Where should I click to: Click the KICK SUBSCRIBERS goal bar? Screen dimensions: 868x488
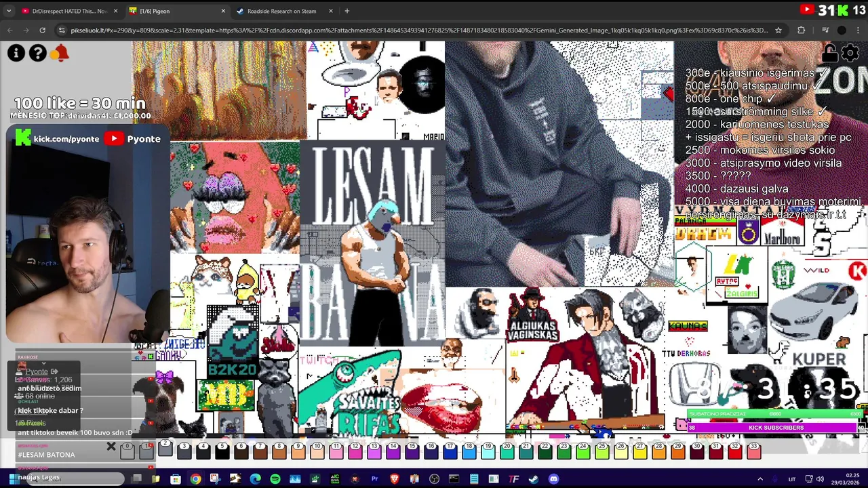pos(776,428)
